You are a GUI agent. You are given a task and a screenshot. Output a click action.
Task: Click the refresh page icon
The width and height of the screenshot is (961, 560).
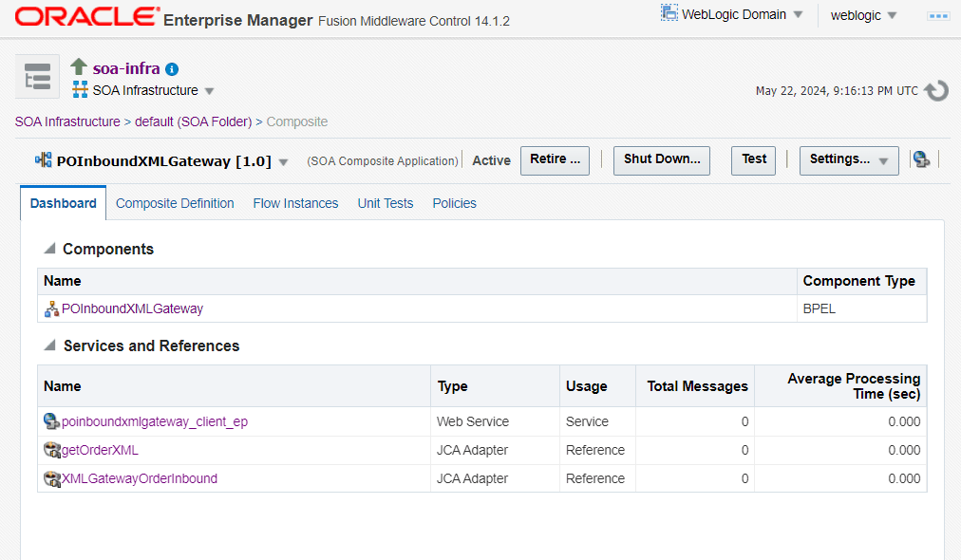tap(936, 91)
